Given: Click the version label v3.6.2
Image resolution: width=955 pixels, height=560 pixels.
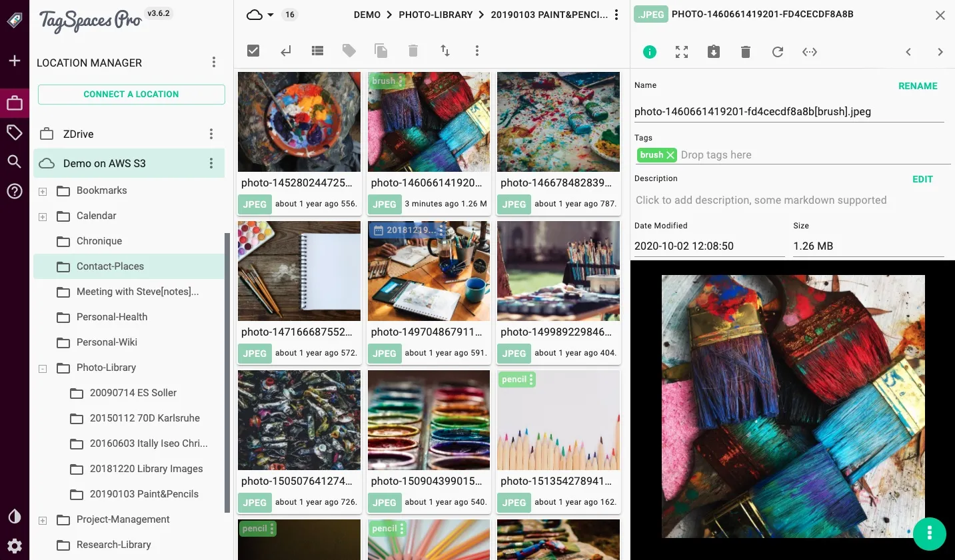Looking at the screenshot, I should pyautogui.click(x=159, y=13).
